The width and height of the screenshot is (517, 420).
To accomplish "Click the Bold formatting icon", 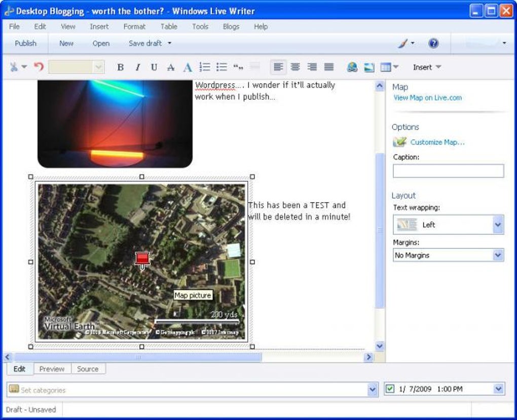I will click(120, 67).
